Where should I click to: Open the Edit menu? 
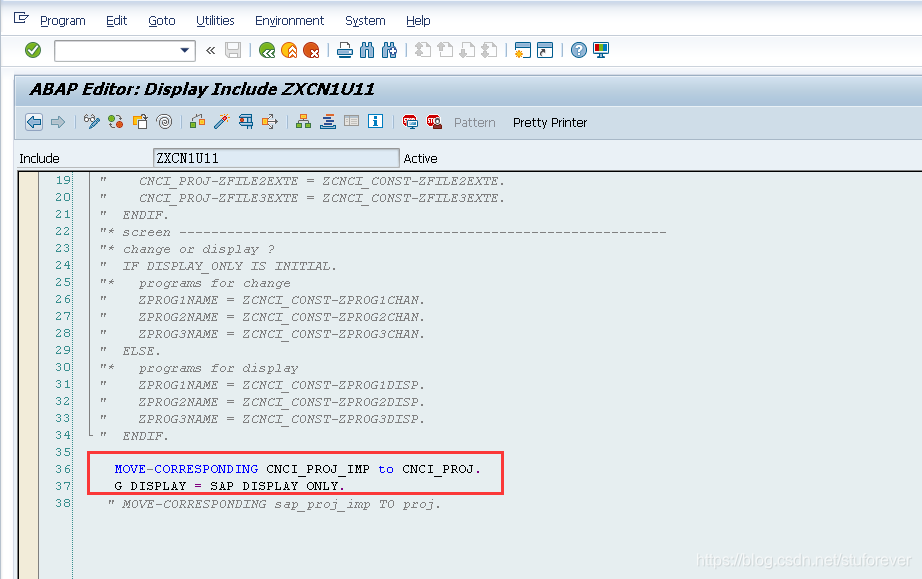[x=116, y=21]
